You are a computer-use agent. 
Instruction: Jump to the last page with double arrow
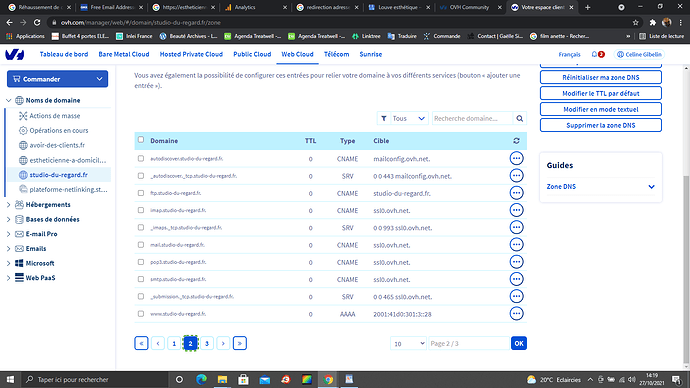(240, 343)
